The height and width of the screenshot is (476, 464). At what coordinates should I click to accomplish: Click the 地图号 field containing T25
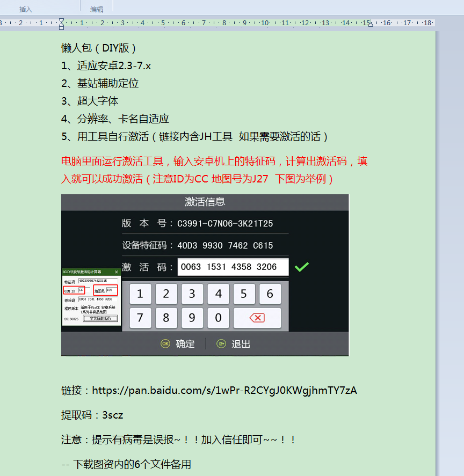click(x=111, y=290)
